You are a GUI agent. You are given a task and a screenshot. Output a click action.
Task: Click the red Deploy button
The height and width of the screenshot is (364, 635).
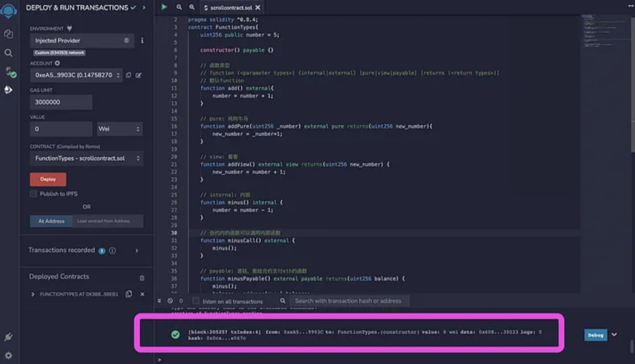[x=48, y=179]
